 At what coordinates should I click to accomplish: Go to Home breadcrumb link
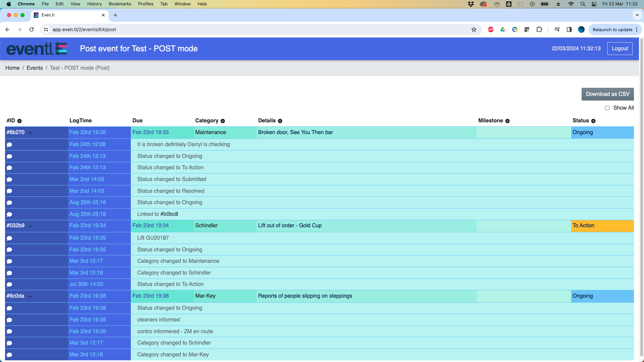click(12, 68)
